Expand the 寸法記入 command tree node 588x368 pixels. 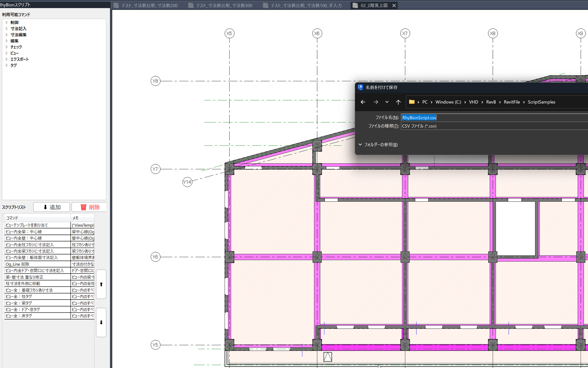[x=7, y=29]
